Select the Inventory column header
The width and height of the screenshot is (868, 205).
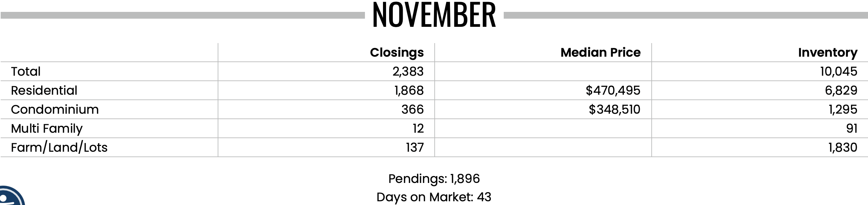click(x=828, y=53)
